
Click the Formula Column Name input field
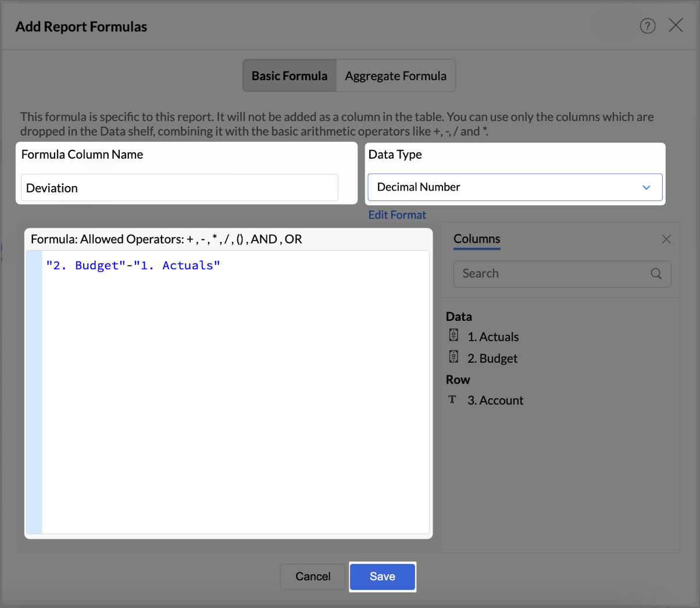179,188
